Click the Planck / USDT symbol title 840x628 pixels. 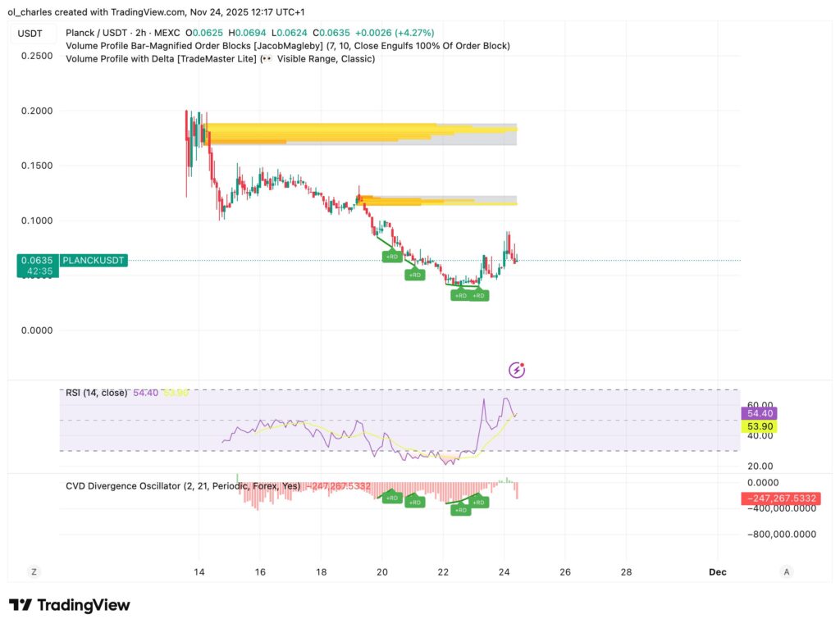(93, 33)
